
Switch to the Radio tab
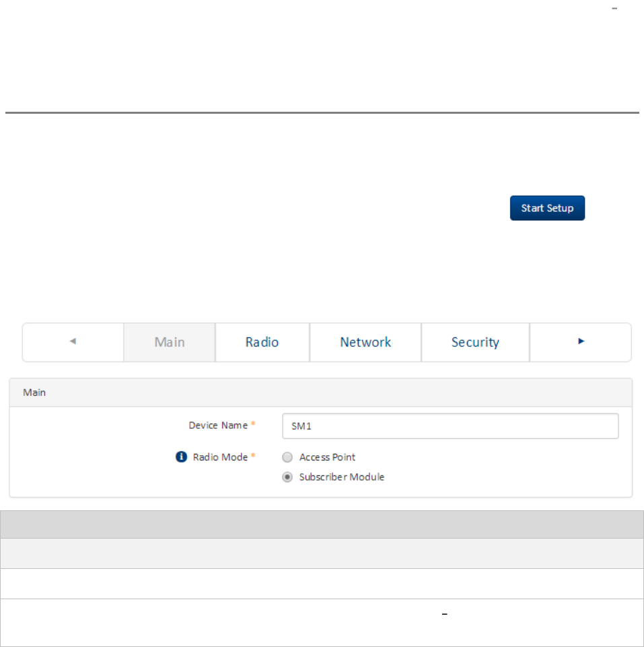coord(262,342)
